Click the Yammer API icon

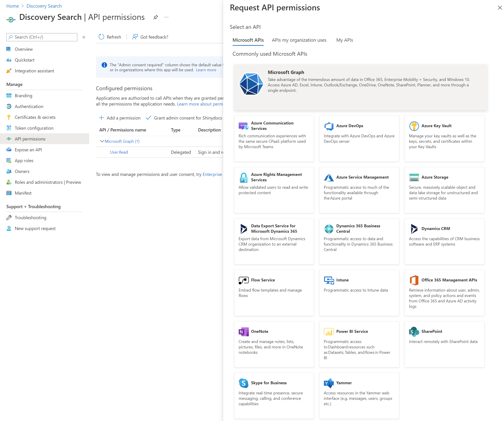[x=329, y=383]
